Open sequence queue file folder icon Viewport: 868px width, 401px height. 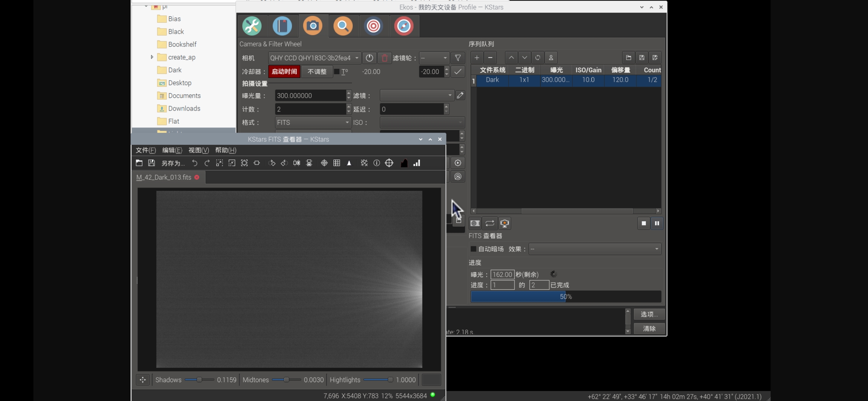[628, 58]
